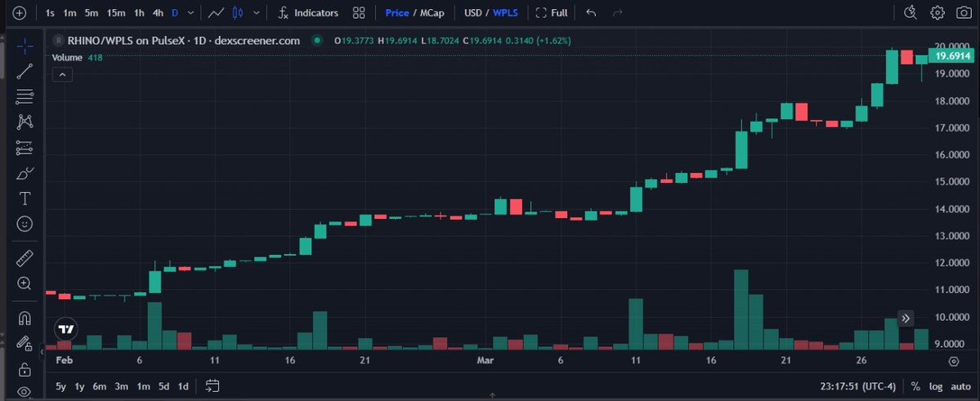This screenshot has width=980, height=401.
Task: Enter Full screen mode
Action: tap(552, 12)
